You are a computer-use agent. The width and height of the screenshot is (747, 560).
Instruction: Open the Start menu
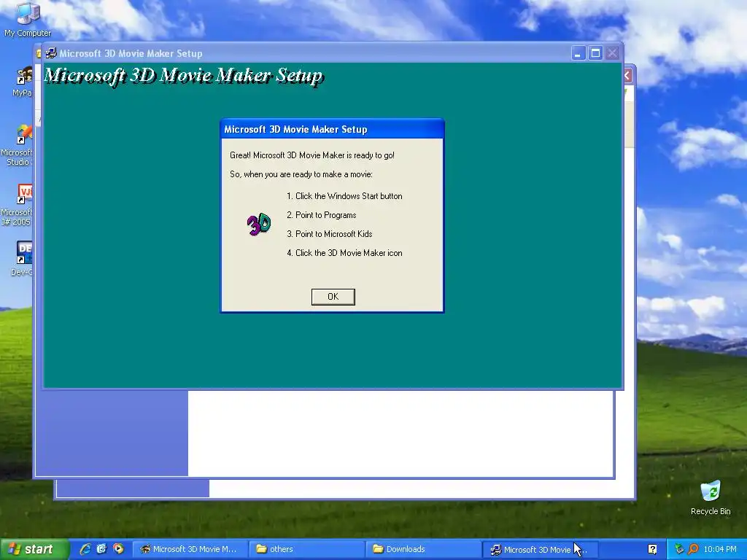tap(34, 549)
